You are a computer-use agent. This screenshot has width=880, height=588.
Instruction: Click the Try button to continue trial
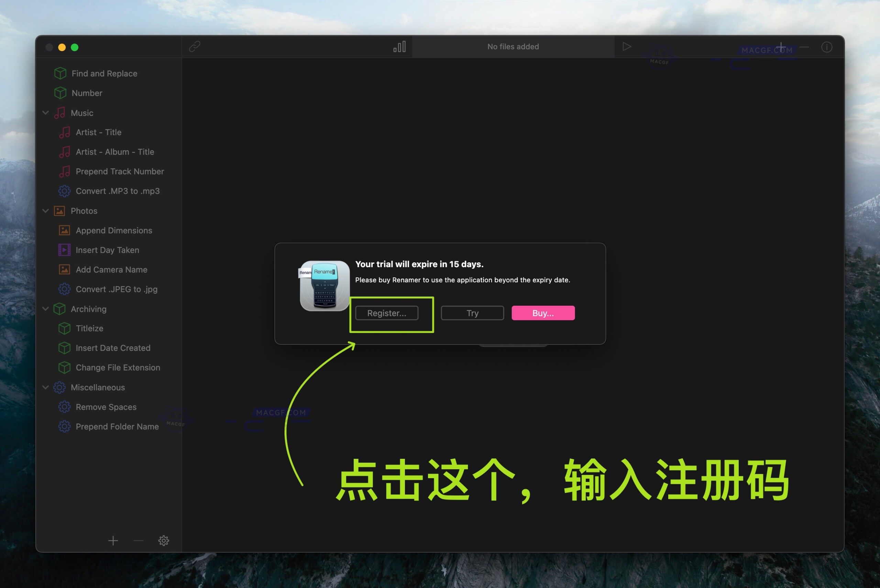pyautogui.click(x=472, y=313)
